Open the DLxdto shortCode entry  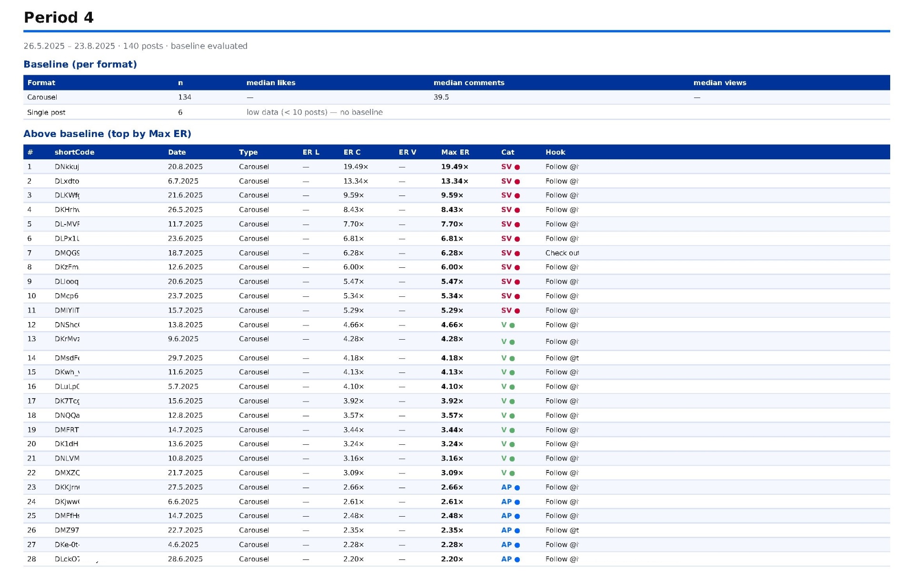tap(67, 181)
